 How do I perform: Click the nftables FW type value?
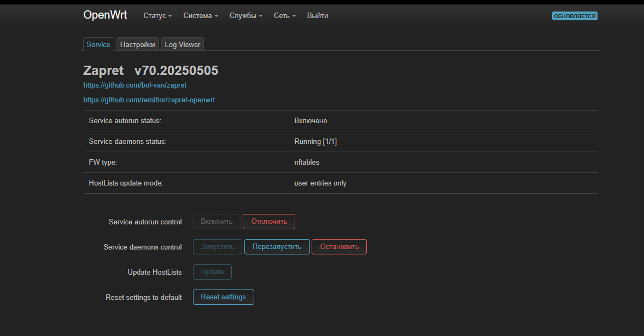pos(307,163)
